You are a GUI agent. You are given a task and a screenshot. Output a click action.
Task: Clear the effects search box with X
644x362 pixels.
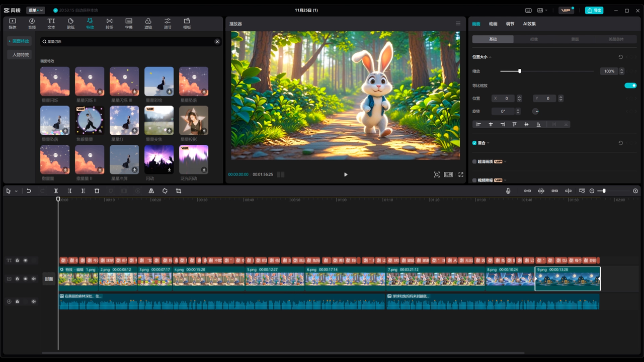[217, 42]
